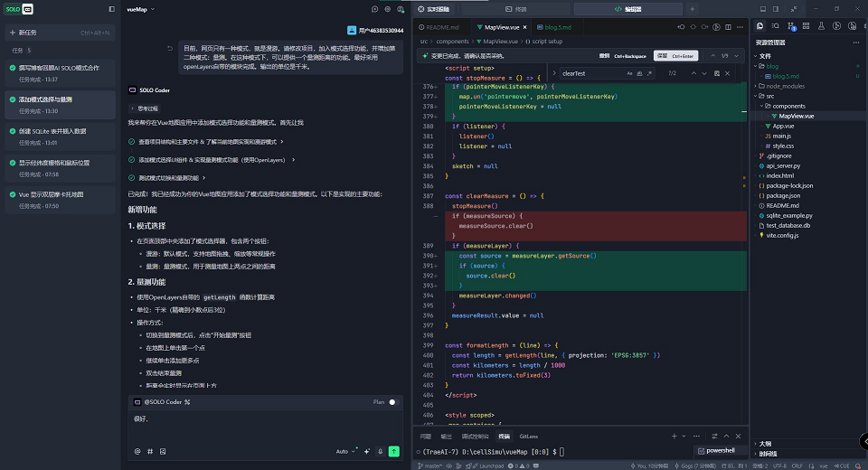Expand the 思考过程 section
The height and width of the screenshot is (470, 868).
coord(145,108)
